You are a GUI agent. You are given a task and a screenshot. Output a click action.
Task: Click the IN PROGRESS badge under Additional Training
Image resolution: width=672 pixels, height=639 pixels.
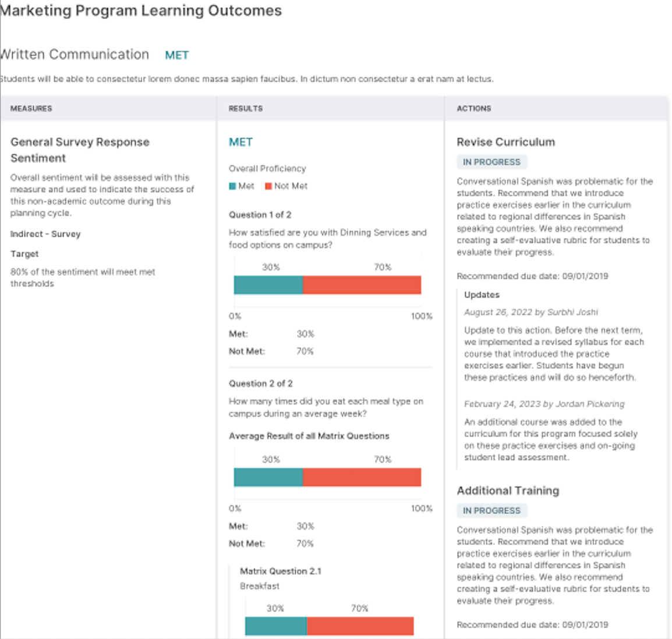[491, 510]
